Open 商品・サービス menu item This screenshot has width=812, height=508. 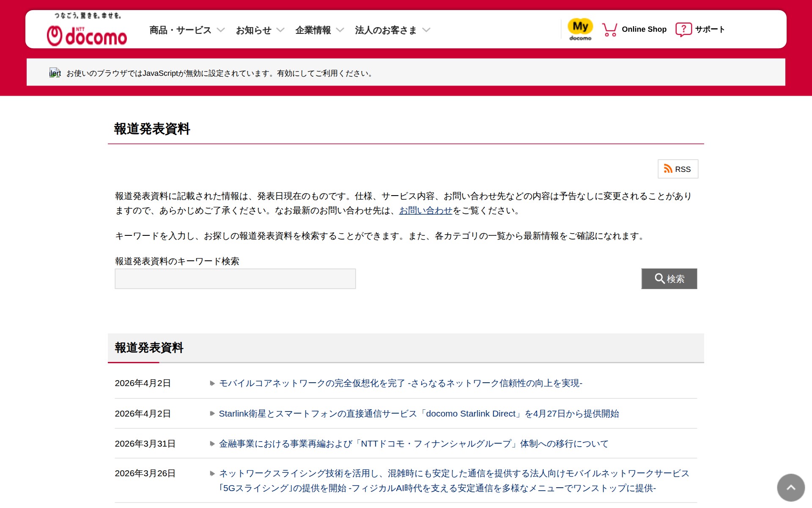click(180, 30)
